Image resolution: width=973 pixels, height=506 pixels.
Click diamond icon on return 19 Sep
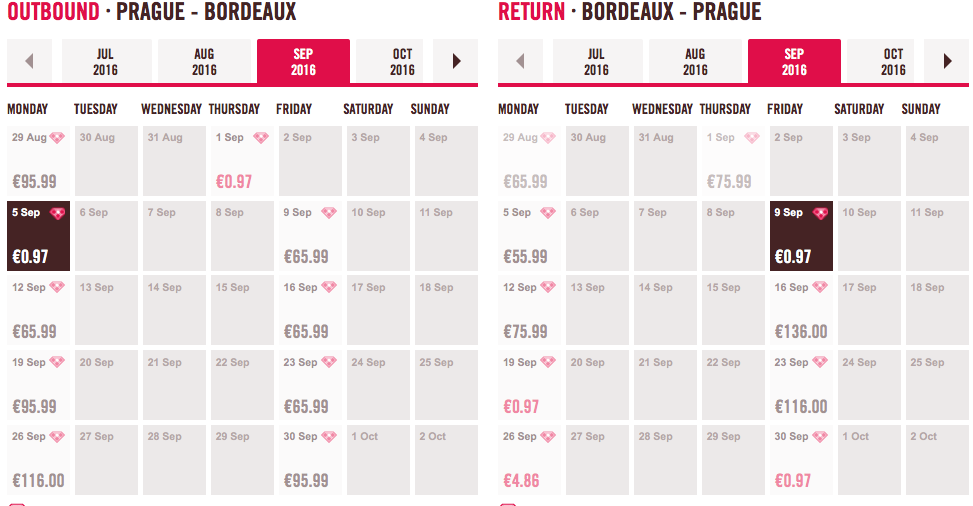click(548, 362)
